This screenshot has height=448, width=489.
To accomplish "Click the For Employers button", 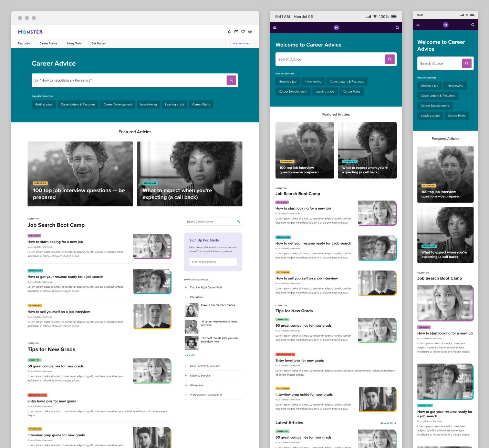I will coord(241,43).
